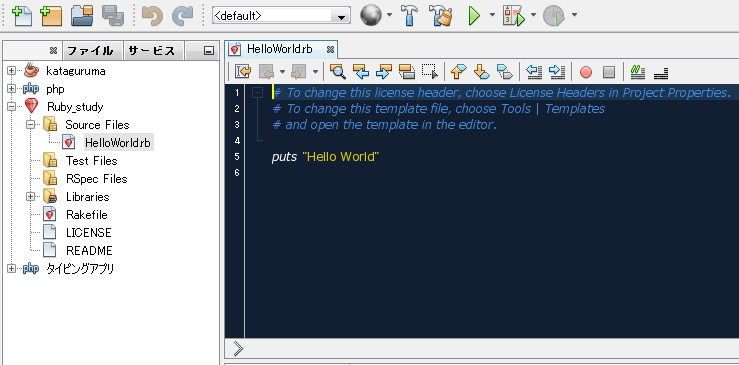Click the Save All disks icon
Image resolution: width=739 pixels, height=365 pixels.
pyautogui.click(x=113, y=16)
